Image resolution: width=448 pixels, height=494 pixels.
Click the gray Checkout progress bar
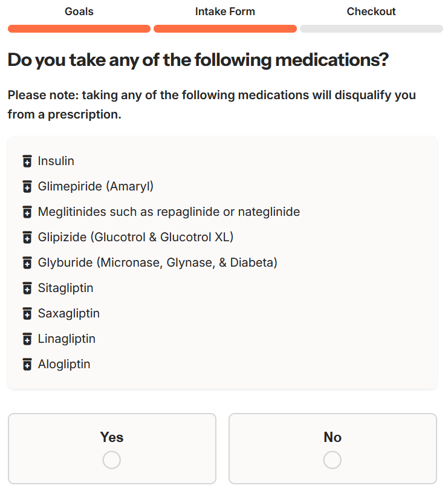click(x=371, y=28)
